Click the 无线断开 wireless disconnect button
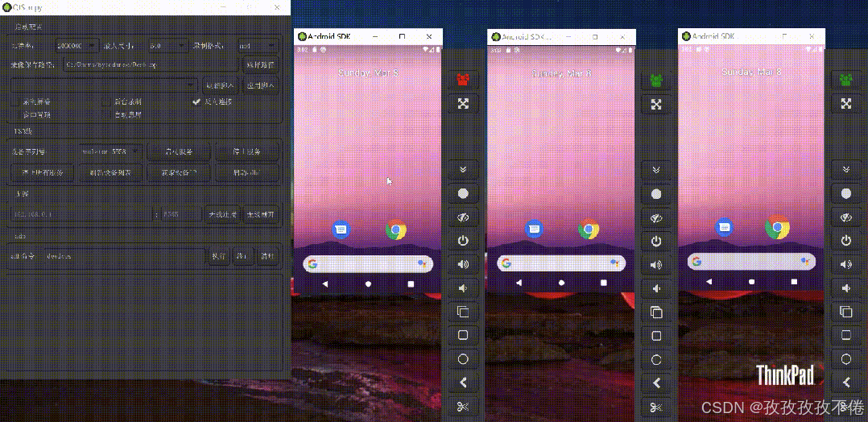The image size is (868, 422). click(260, 214)
